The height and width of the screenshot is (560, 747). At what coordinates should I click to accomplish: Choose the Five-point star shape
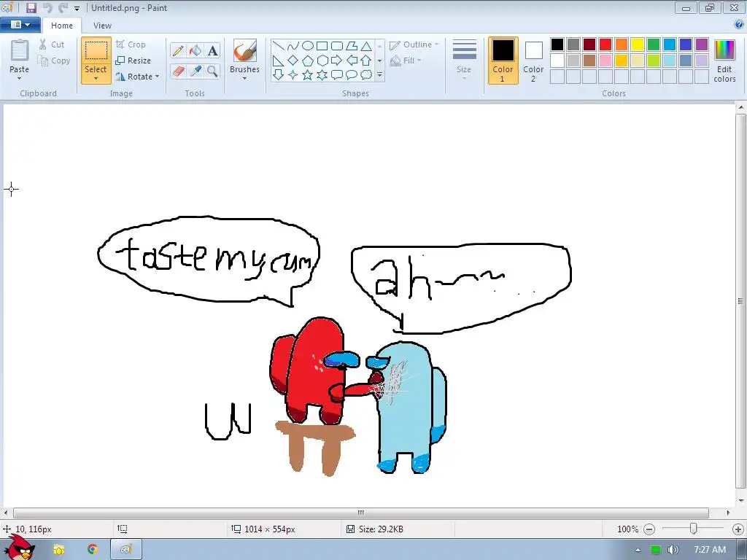tap(308, 75)
